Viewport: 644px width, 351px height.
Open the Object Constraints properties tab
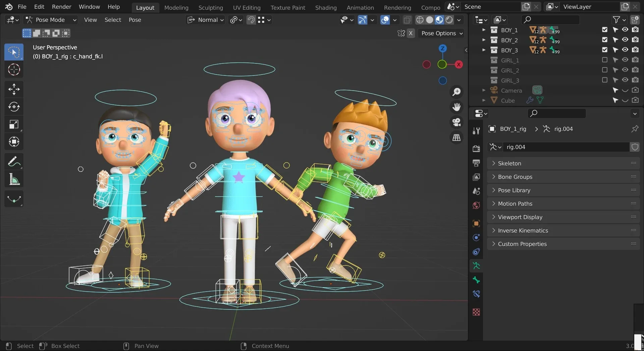[x=476, y=252]
